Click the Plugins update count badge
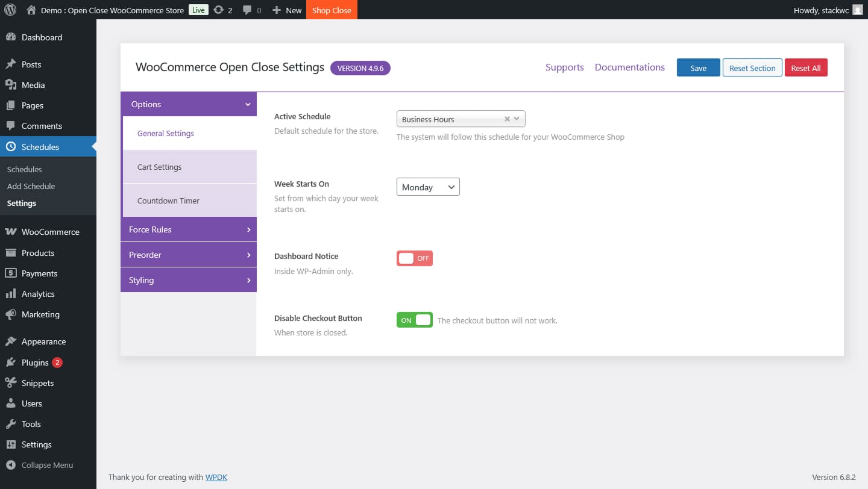Image resolution: width=868 pixels, height=489 pixels. click(x=57, y=363)
